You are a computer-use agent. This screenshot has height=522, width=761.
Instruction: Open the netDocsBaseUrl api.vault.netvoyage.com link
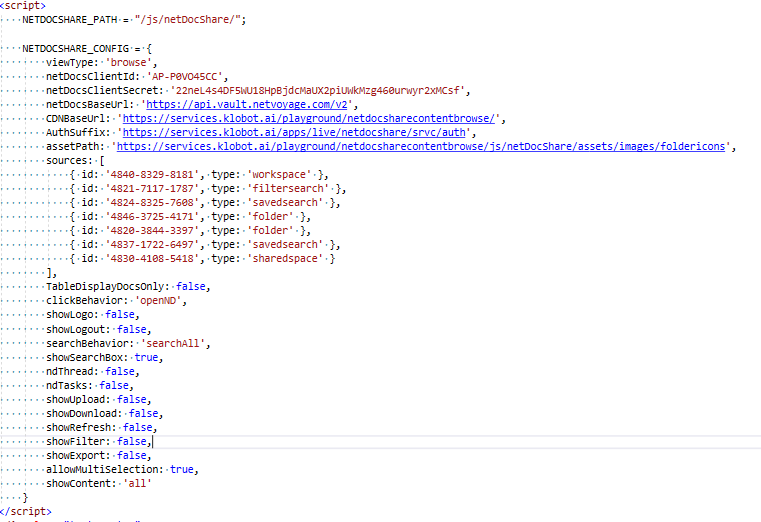[247, 104]
